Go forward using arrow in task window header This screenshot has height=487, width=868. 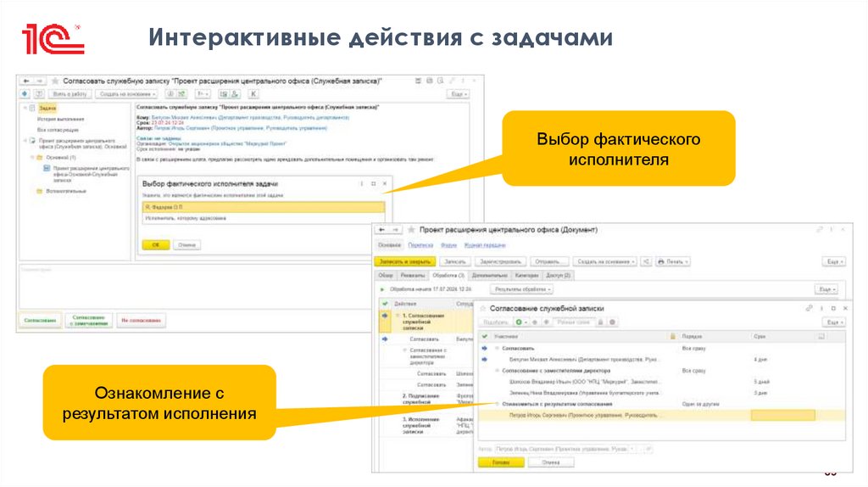coord(39,81)
